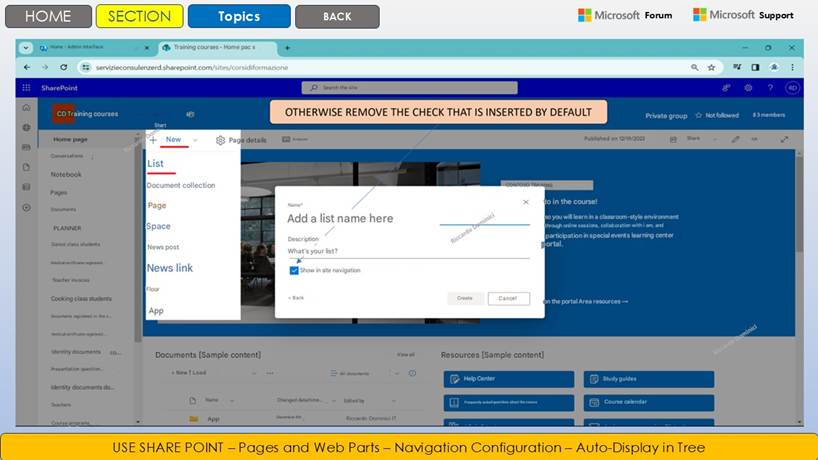Click the zoom magnifier icon in the address bar
The width and height of the screenshot is (818, 460).
coord(694,67)
